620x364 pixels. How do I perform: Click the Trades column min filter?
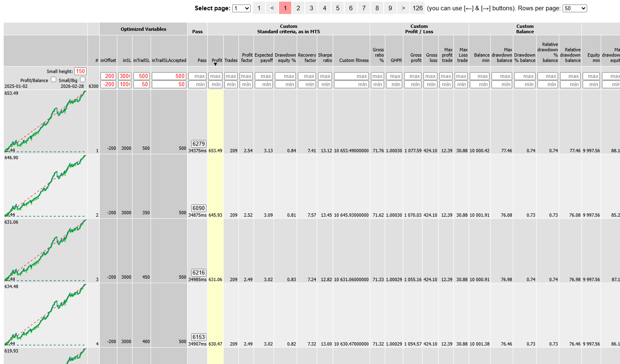(x=231, y=84)
